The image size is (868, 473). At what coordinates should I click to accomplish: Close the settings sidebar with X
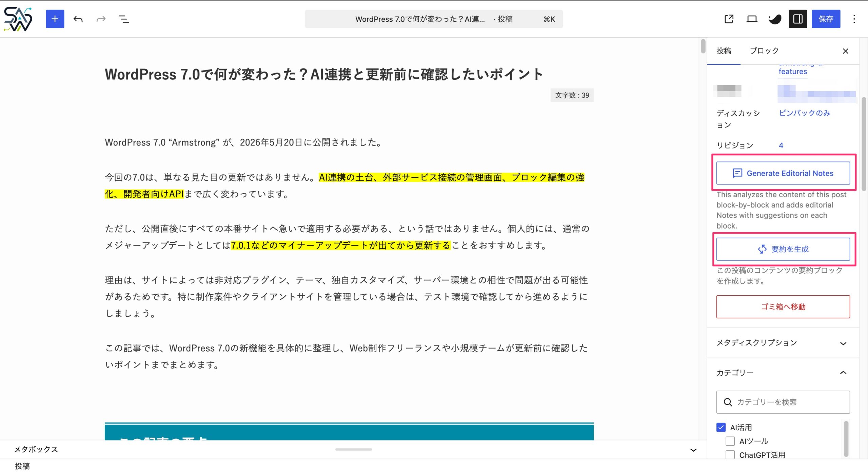click(846, 51)
